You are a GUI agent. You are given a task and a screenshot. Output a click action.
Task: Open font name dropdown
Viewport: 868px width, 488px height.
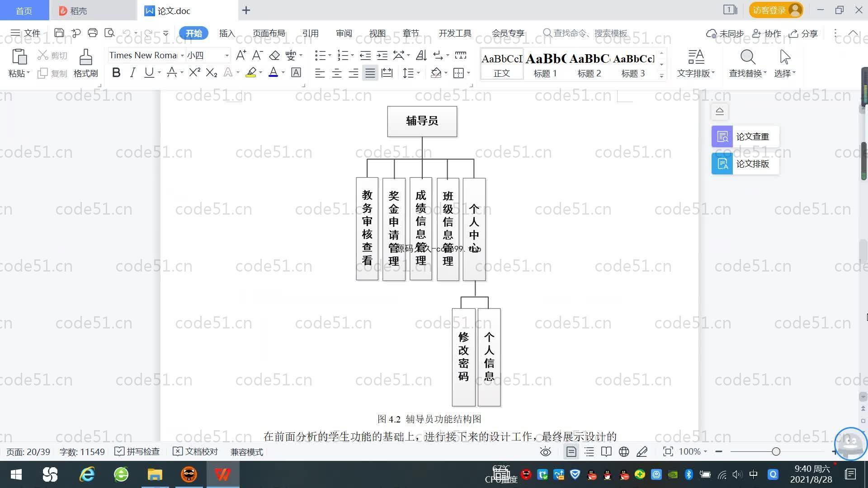(182, 55)
